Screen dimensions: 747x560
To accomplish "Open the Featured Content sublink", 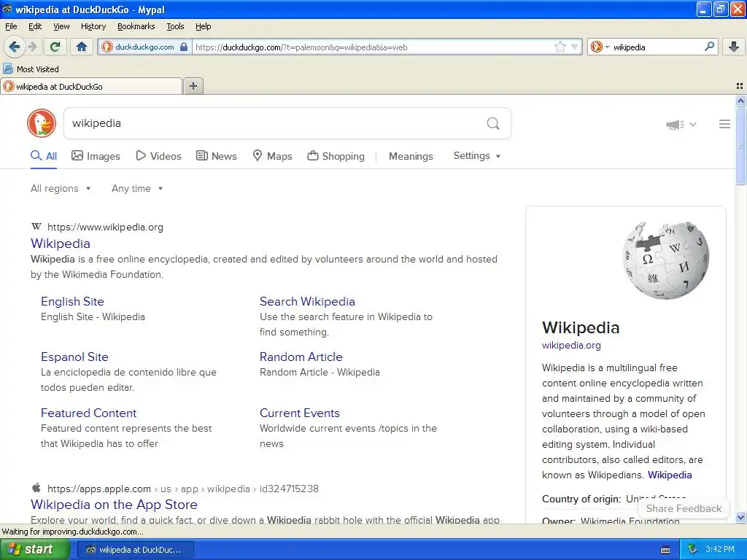I will 88,413.
